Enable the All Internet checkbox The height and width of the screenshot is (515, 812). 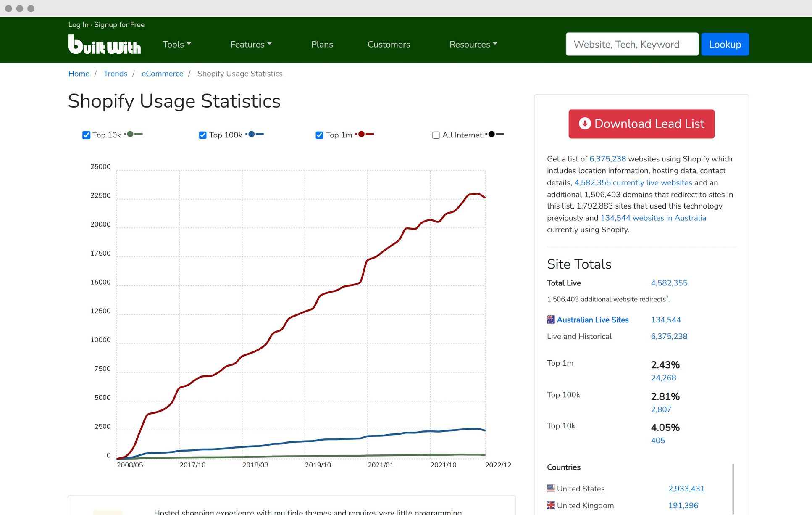436,135
